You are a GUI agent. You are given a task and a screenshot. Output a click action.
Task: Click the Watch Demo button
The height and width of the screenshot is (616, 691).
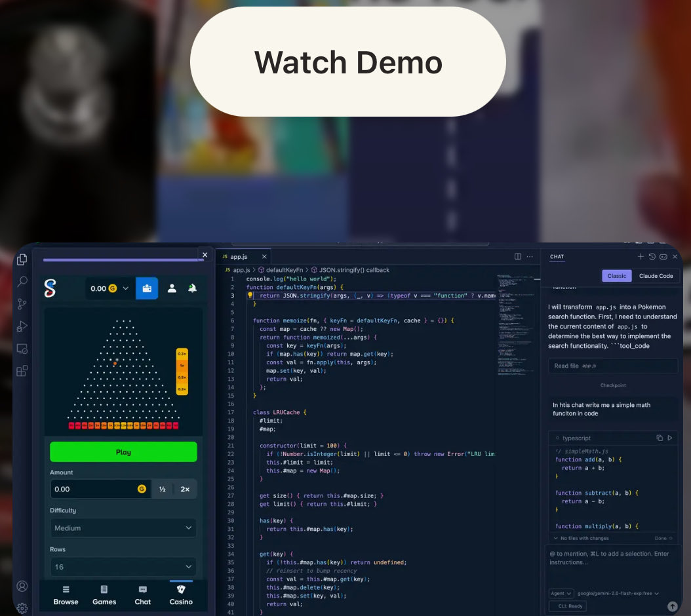(347, 62)
